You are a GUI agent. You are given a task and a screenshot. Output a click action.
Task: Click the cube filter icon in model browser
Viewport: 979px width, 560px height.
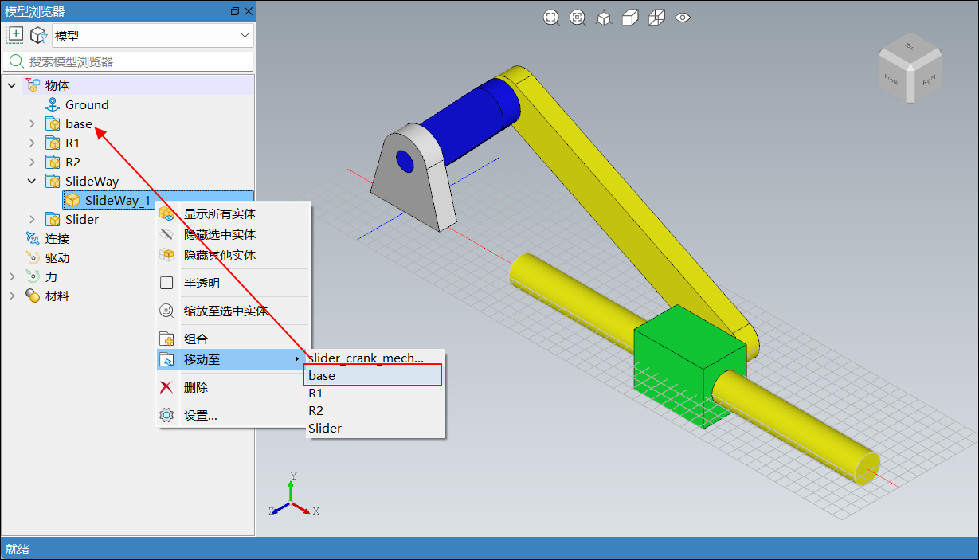[37, 35]
